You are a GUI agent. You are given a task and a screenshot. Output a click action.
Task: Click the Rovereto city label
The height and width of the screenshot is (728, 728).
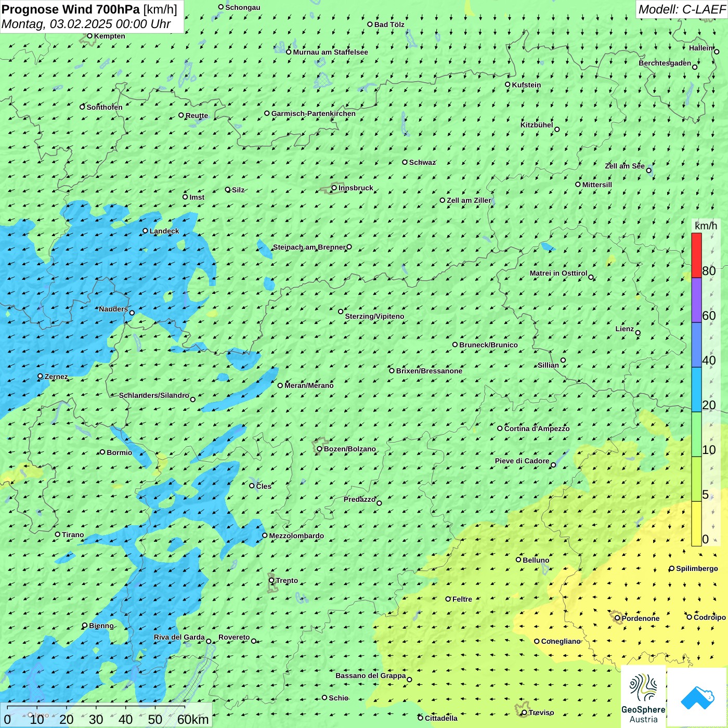pyautogui.click(x=234, y=637)
